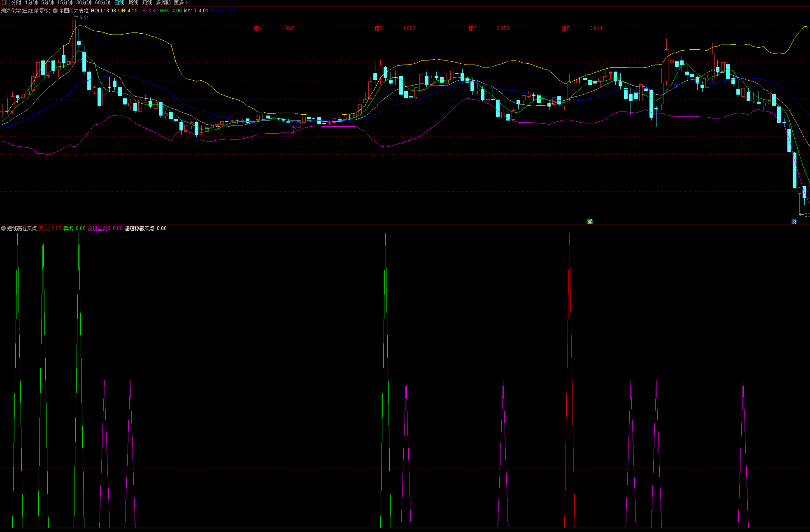
Task: Click the magenta 波段宝剑2: 0.00 label
Action: point(105,228)
